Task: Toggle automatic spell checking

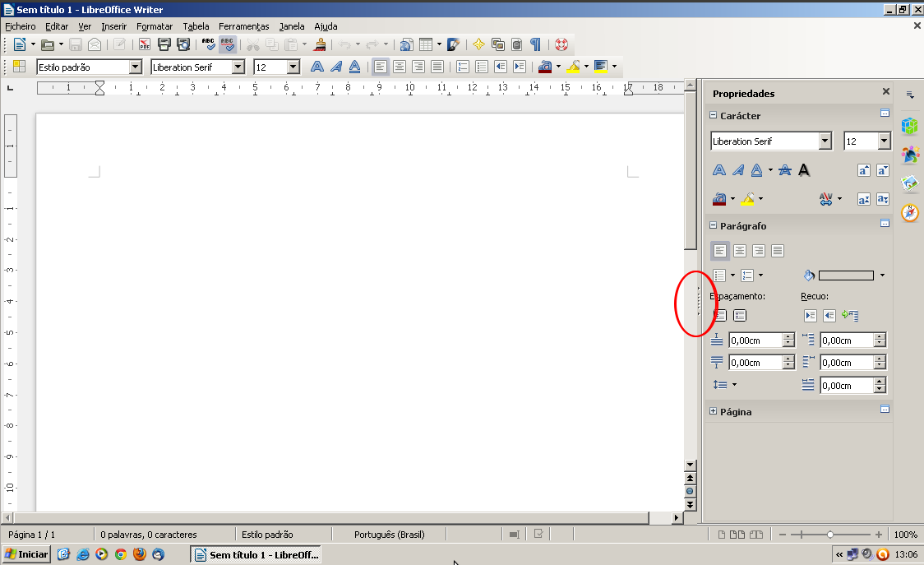Action: pos(228,44)
